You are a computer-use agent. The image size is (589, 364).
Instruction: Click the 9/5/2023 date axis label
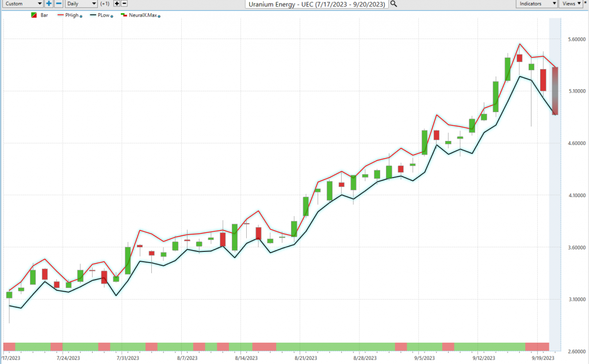coord(424,358)
